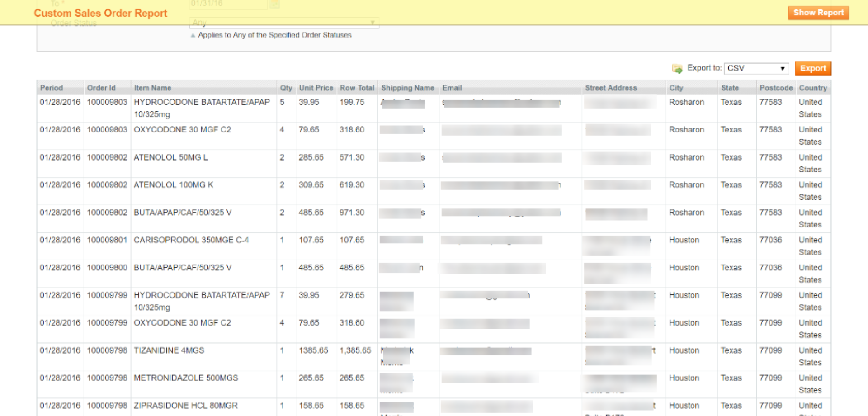
Task: Click quantity 7 in order 100009799
Action: click(x=282, y=295)
